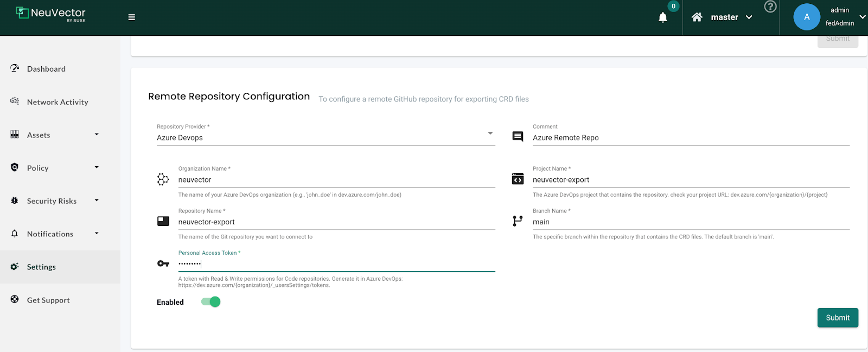
Task: Click the fedAdmin role label
Action: [x=840, y=23]
